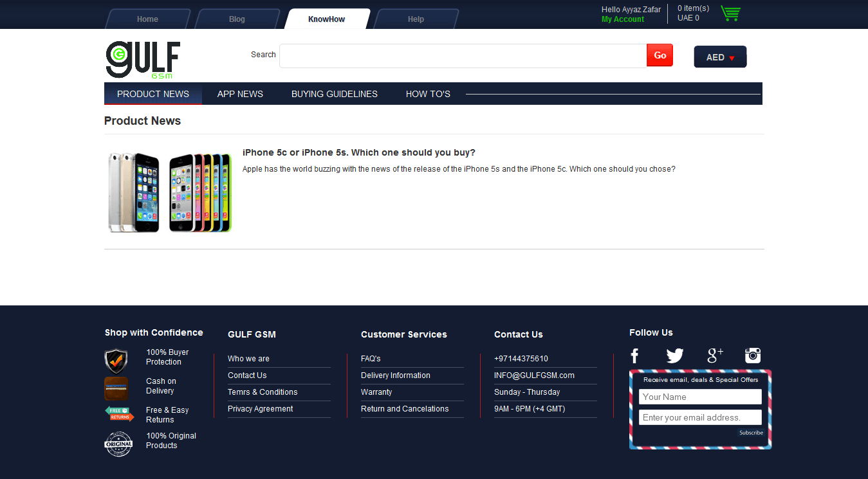Image resolution: width=868 pixels, height=479 pixels.
Task: Open the Instagram camera icon
Action: [x=753, y=356]
